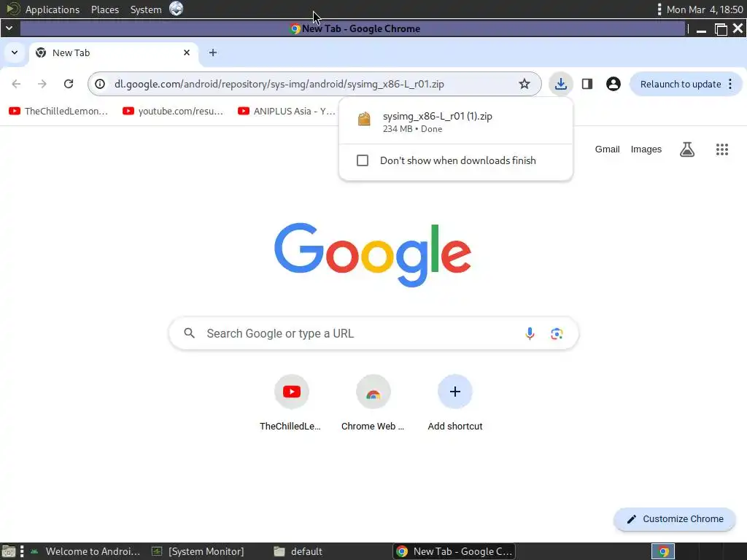Expand the tab search dropdown arrow
The width and height of the screenshot is (747, 560).
click(15, 52)
